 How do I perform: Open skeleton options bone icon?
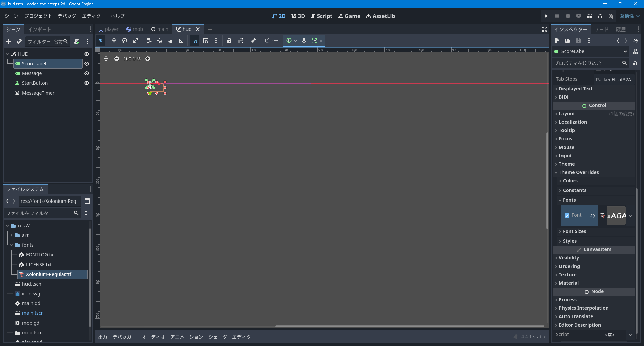coord(254,41)
